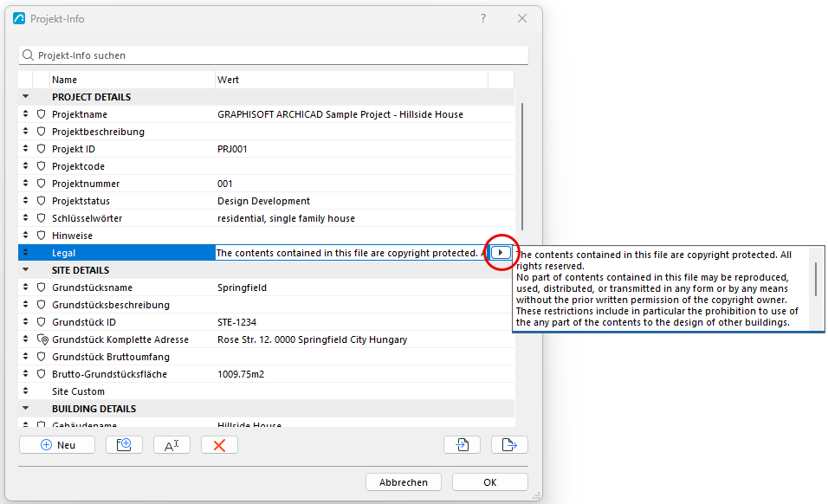
Task: Collapse the BUILDING DETAILS group
Action: (25, 409)
